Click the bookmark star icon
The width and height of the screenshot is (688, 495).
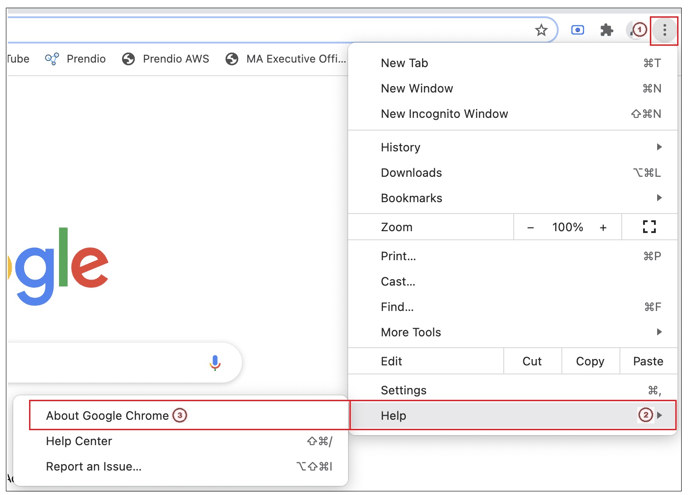coord(541,30)
